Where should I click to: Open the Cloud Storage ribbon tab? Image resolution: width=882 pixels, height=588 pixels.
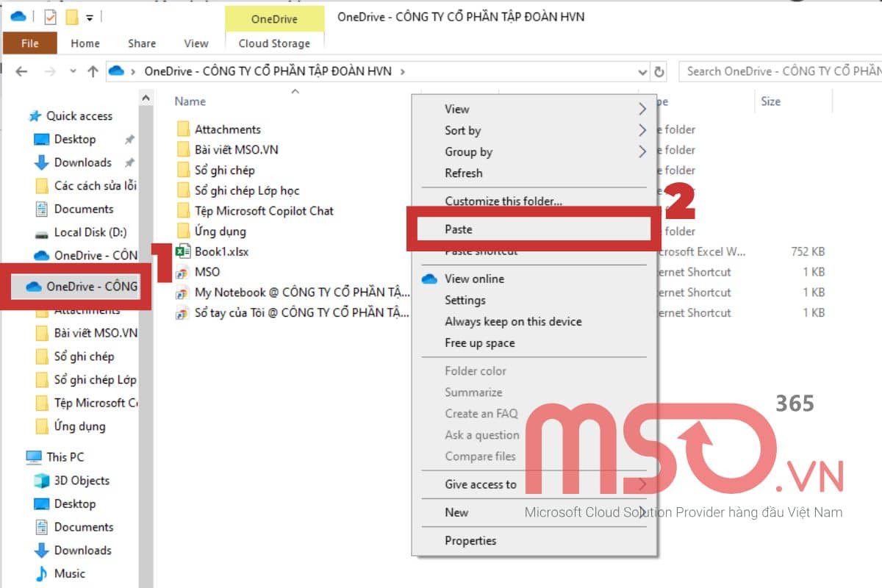point(274,43)
